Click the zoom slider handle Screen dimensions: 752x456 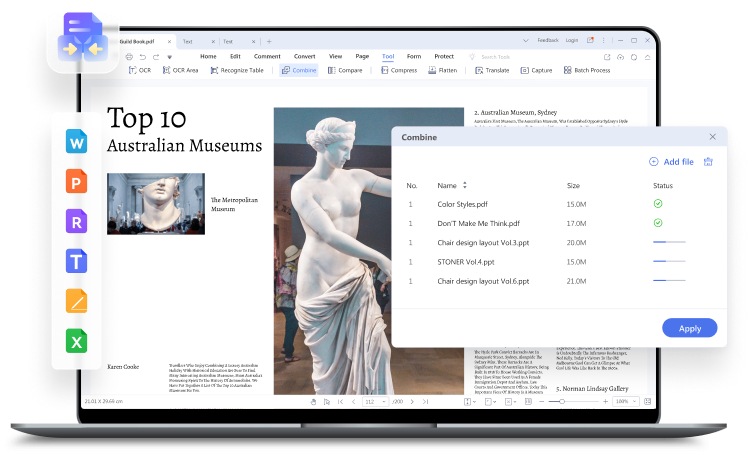pyautogui.click(x=562, y=401)
